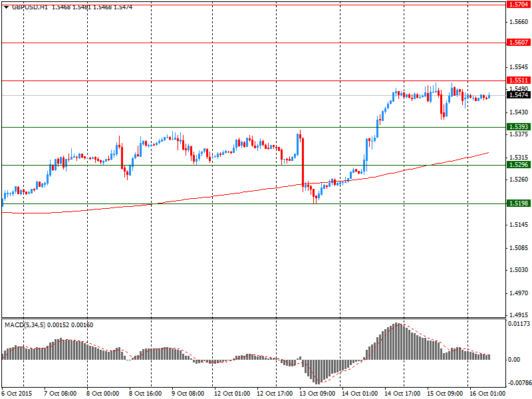Click the 16 Oct 01:00 time axis label
Screen dimensions: 532x399
click(487, 394)
